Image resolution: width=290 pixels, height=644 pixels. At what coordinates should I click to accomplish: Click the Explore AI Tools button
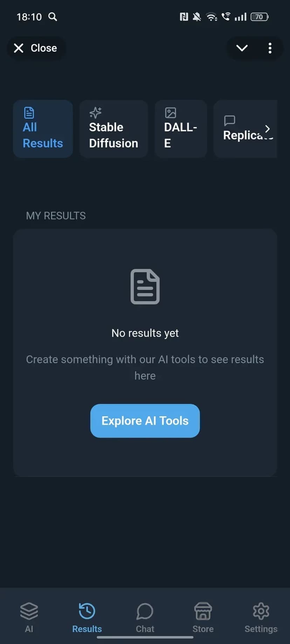[x=145, y=421]
